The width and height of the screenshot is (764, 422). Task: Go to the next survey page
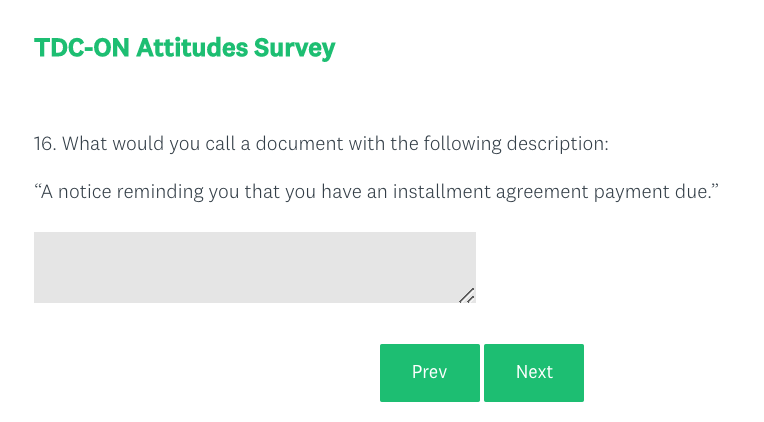[533, 372]
